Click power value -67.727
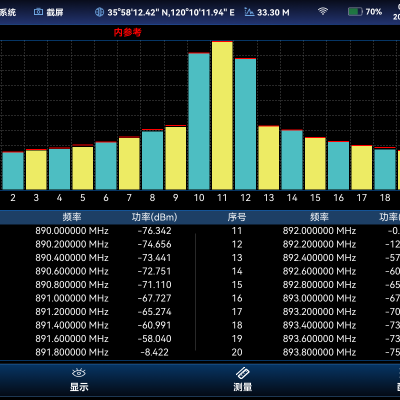400x400 pixels. point(155,298)
